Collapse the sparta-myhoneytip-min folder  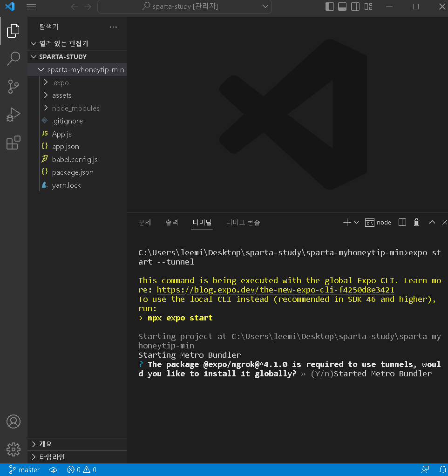tap(77, 70)
